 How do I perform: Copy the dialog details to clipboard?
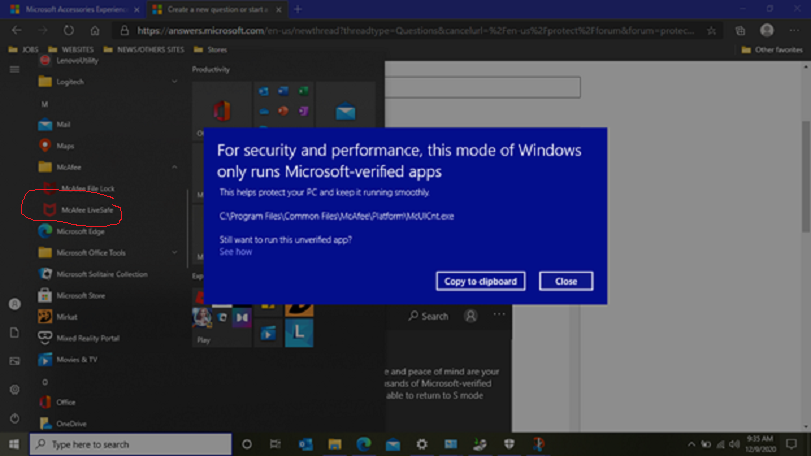coord(480,281)
